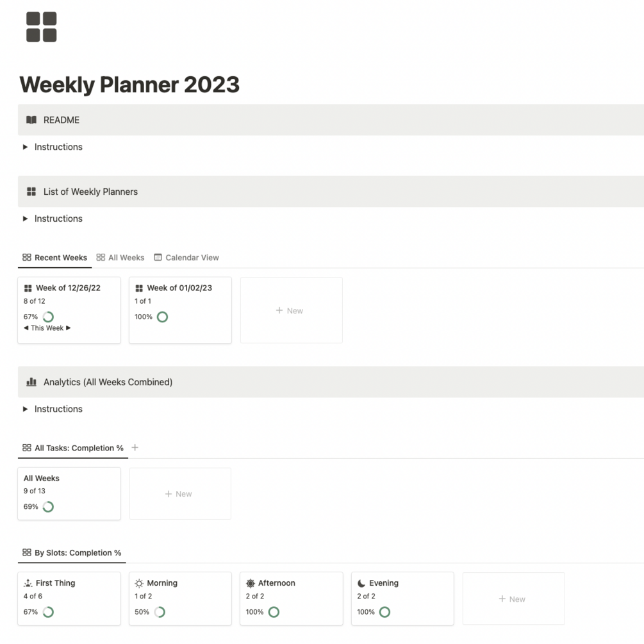
Task: Click the Week of 01/02/23 progress ring
Action: [162, 317]
